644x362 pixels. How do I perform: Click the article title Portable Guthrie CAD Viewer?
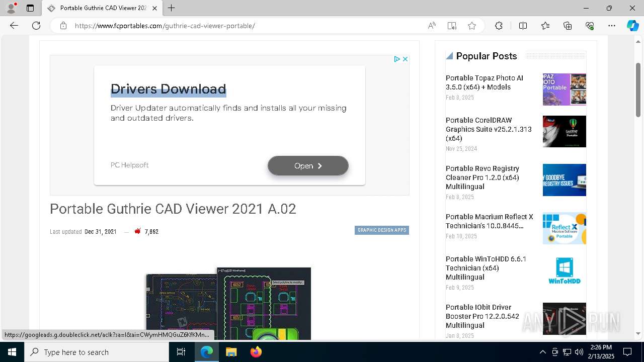173,209
